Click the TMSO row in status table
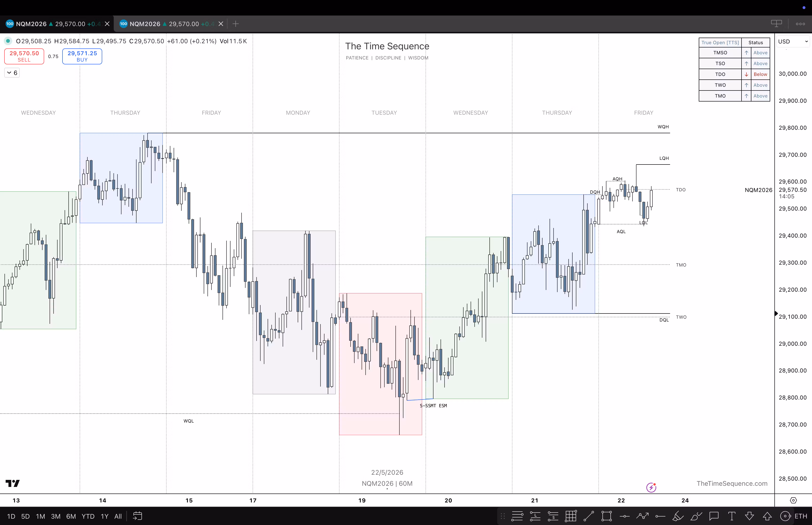Viewport: 812px width, 525px height. coord(734,52)
